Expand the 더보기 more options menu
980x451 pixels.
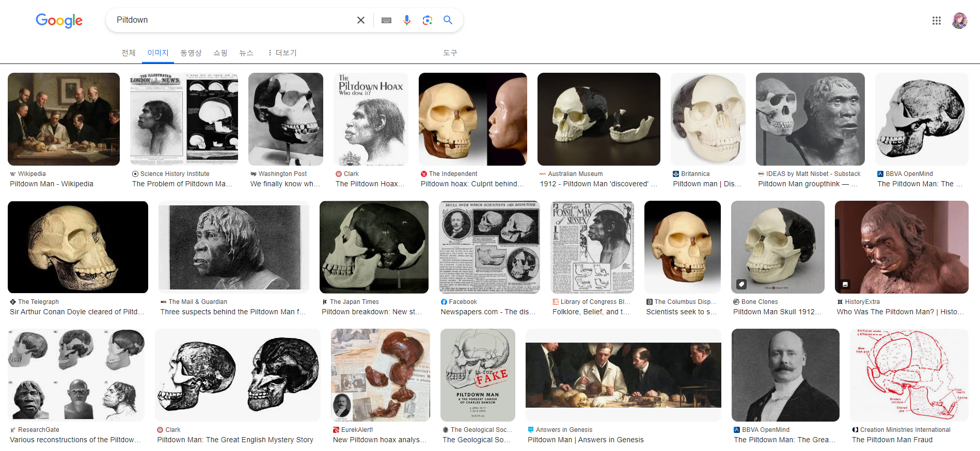(282, 53)
